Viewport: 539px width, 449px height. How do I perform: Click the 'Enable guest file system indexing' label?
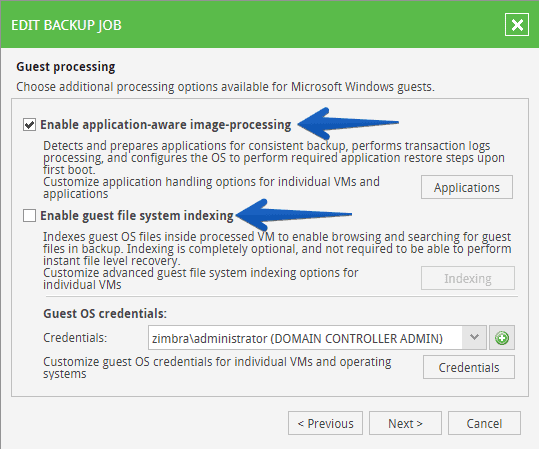coord(137,216)
